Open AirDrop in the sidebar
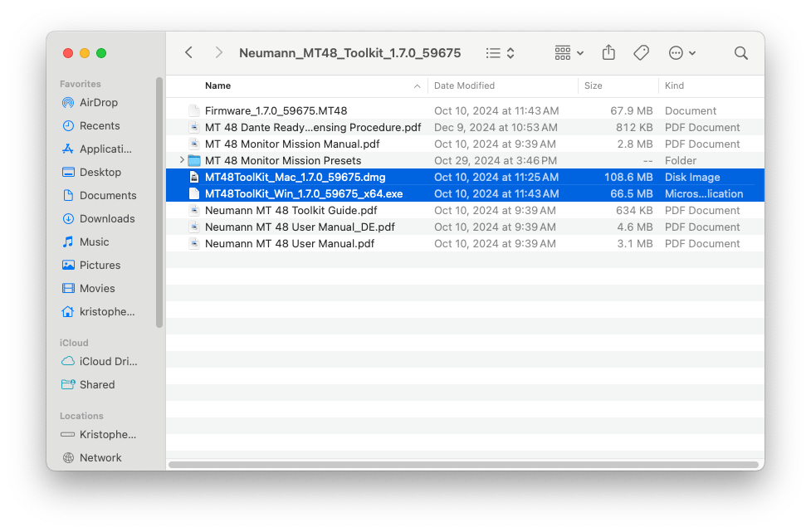This screenshot has width=811, height=532. (x=98, y=103)
